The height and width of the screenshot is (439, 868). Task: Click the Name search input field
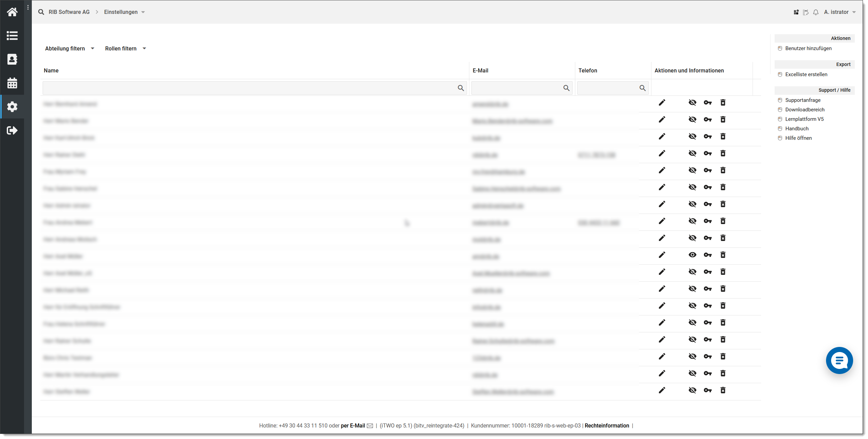[x=254, y=88]
